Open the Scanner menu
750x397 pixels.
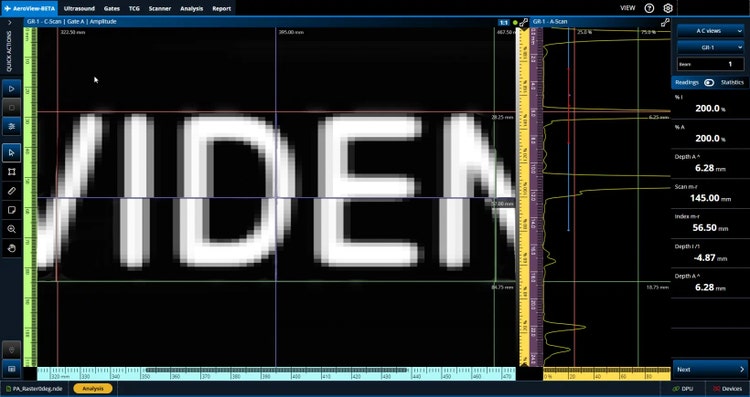tap(160, 8)
